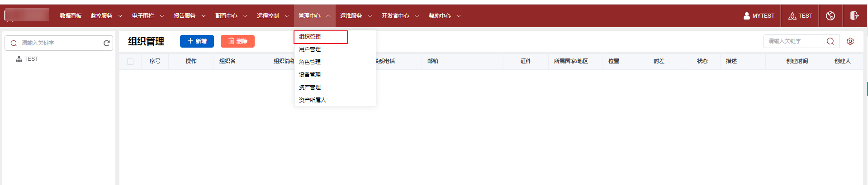Focus the left tree keyword search field
This screenshot has height=185, width=868.
click(x=59, y=43)
